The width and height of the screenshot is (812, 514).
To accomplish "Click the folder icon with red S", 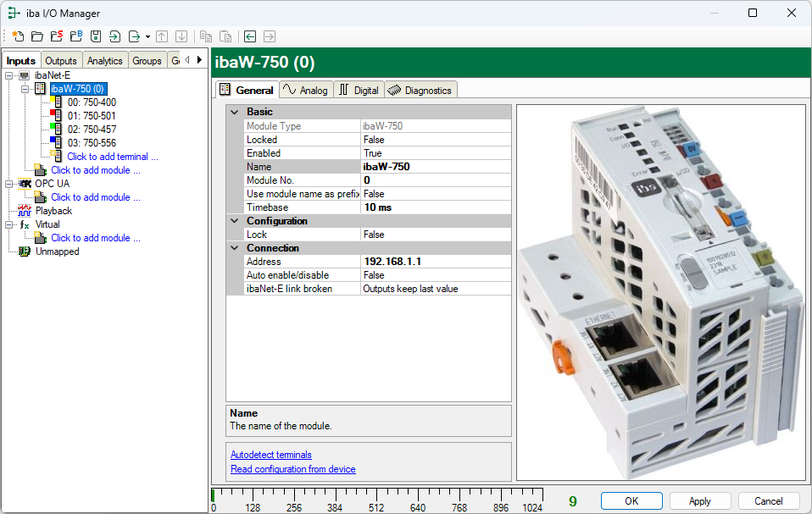I will tap(57, 36).
